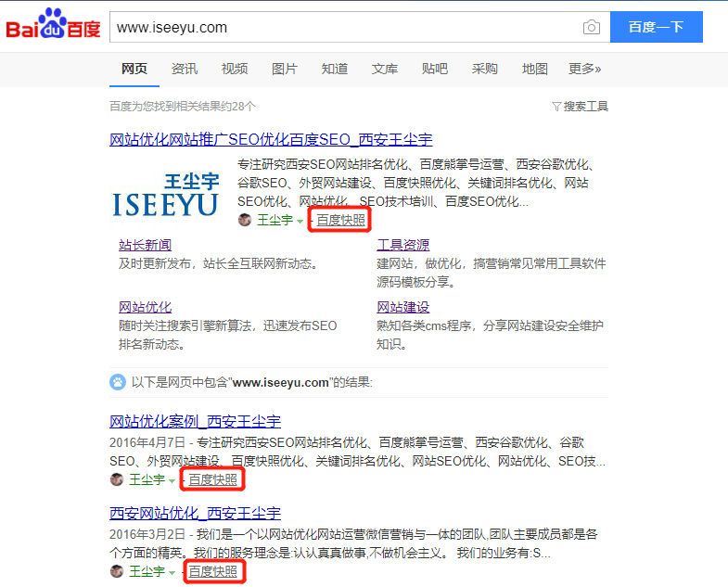Click the text 百度为您找到相关结果约28个
The width and height of the screenshot is (728, 587).
183,107
